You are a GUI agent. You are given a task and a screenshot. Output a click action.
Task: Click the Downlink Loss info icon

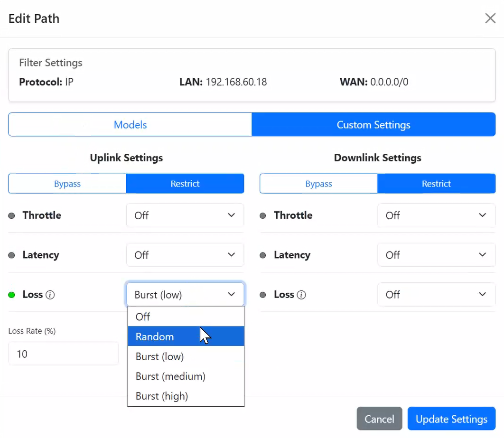301,295
